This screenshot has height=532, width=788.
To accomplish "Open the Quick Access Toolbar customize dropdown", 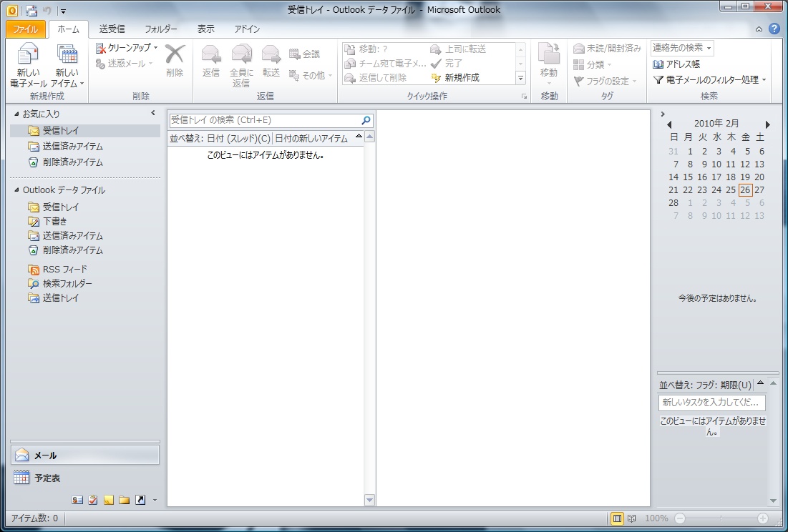I will (x=63, y=11).
